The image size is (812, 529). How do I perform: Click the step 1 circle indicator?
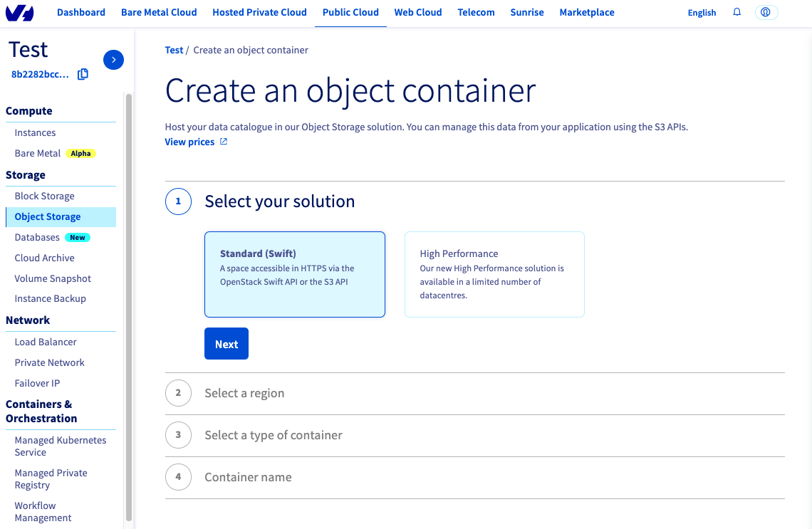(178, 201)
